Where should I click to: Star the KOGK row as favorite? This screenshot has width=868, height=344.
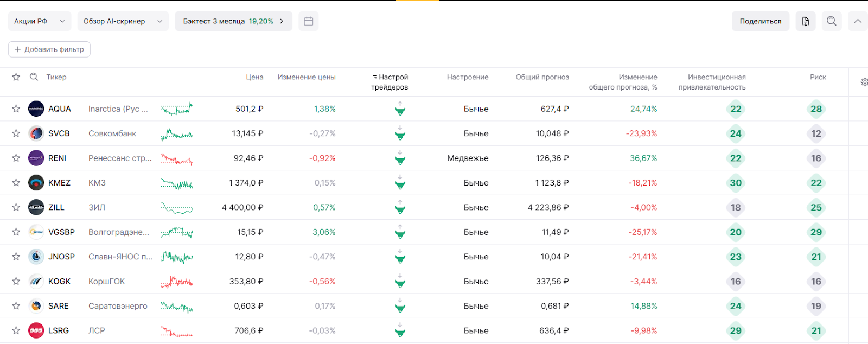(16, 281)
